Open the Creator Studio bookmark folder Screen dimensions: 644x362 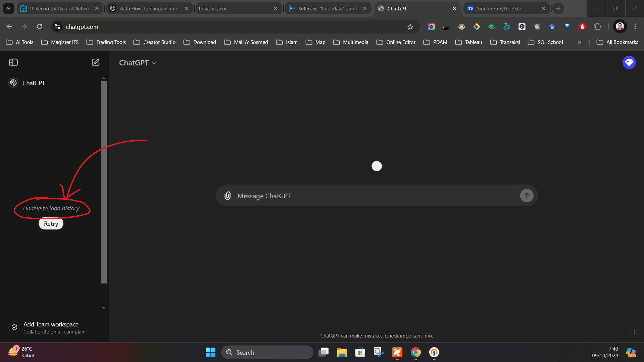pos(154,42)
